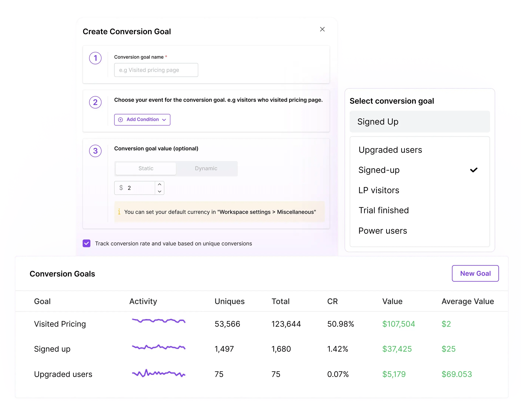This screenshot has height=420, width=521.
Task: Click the 0.07% conversion rate
Action: [x=338, y=374]
